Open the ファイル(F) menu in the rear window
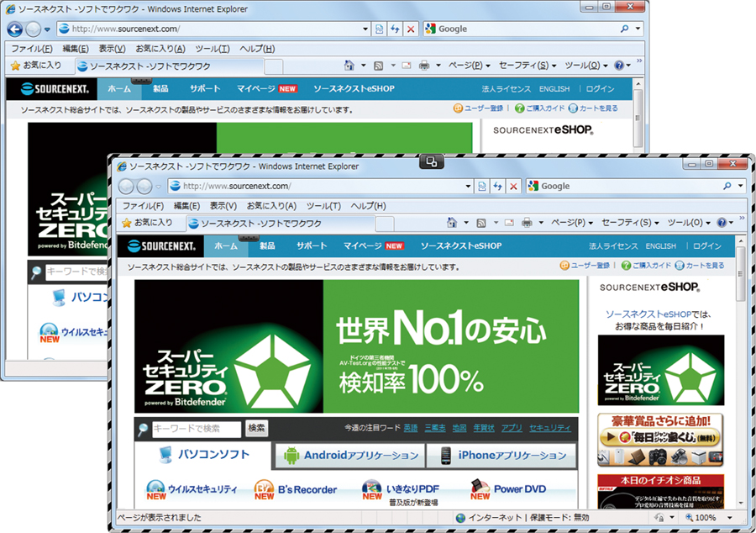The width and height of the screenshot is (756, 533). 31,49
